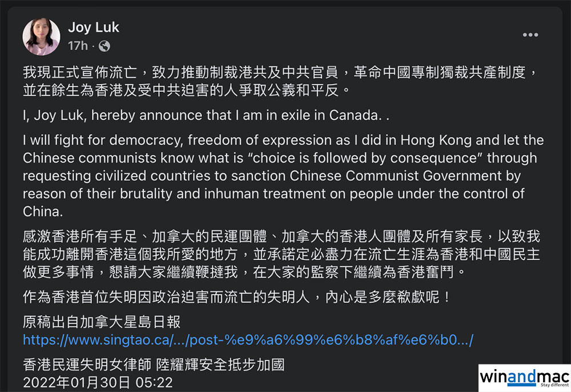The height and width of the screenshot is (392, 571).
Task: Click the line 'I, Joy Luk, hereby announce'
Action: (206, 115)
